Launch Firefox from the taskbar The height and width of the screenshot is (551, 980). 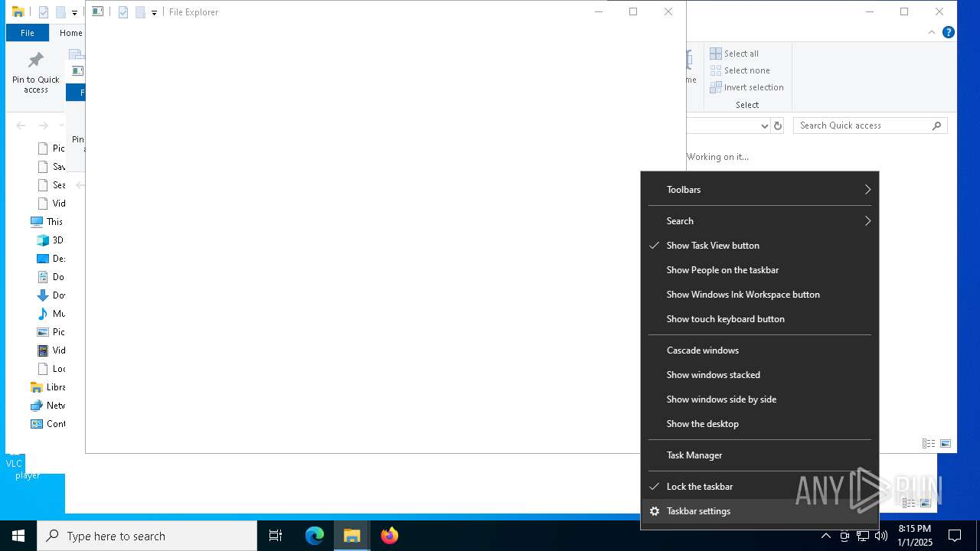pos(390,536)
